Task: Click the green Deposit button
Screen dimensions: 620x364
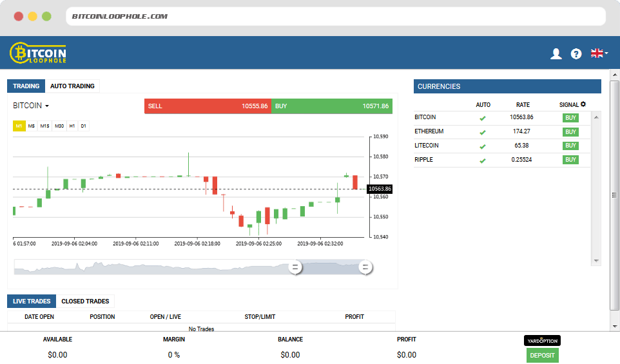Action: 542,356
